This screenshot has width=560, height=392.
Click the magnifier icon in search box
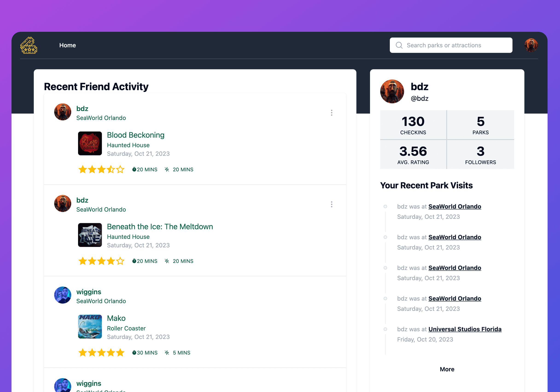coord(399,45)
